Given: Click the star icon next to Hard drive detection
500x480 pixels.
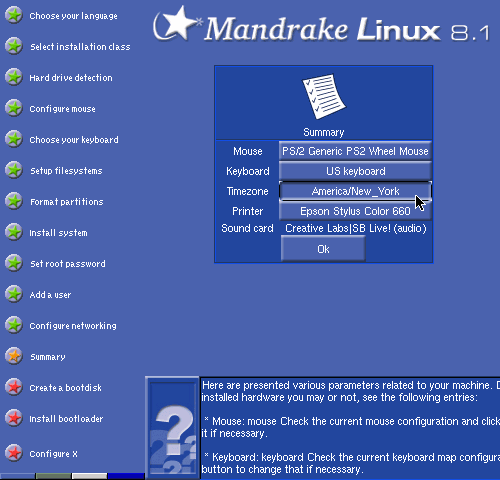Looking at the screenshot, I should click(14, 77).
